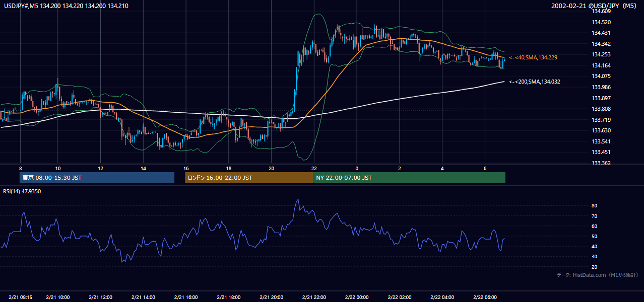The width and height of the screenshot is (644, 302).
Task: Click the 134.431 price axis label
Action: pos(601,33)
